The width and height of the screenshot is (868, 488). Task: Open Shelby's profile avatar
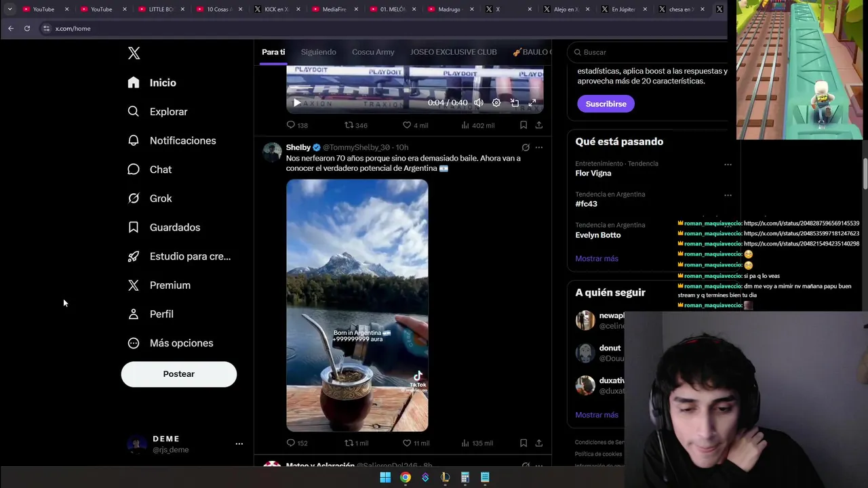[272, 152]
